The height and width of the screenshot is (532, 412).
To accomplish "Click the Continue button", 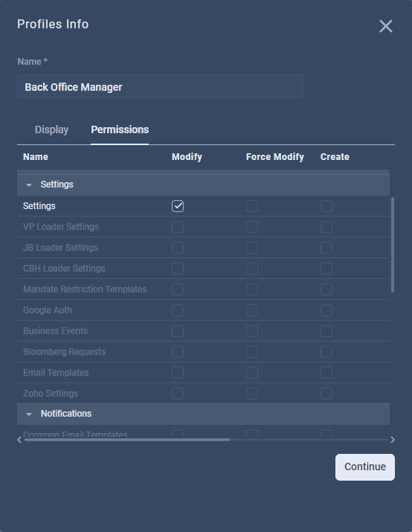I will [x=365, y=467].
